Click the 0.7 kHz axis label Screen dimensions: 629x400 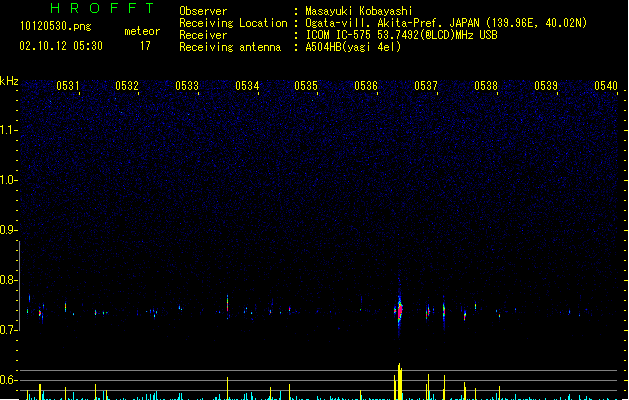coord(8,330)
